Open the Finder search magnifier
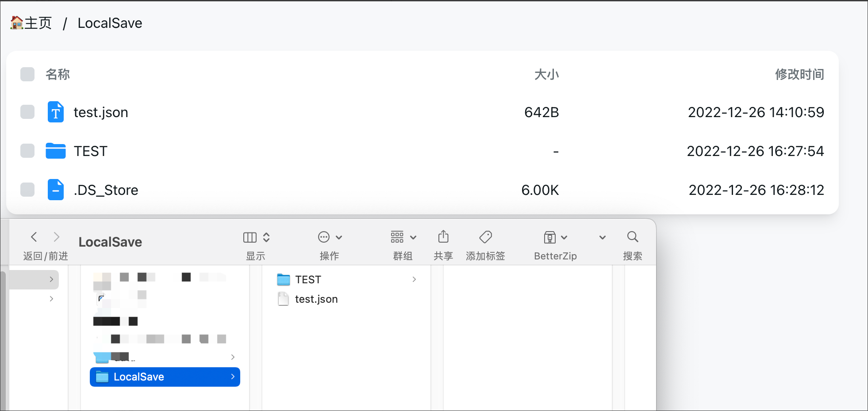Viewport: 868px width, 411px height. (633, 237)
